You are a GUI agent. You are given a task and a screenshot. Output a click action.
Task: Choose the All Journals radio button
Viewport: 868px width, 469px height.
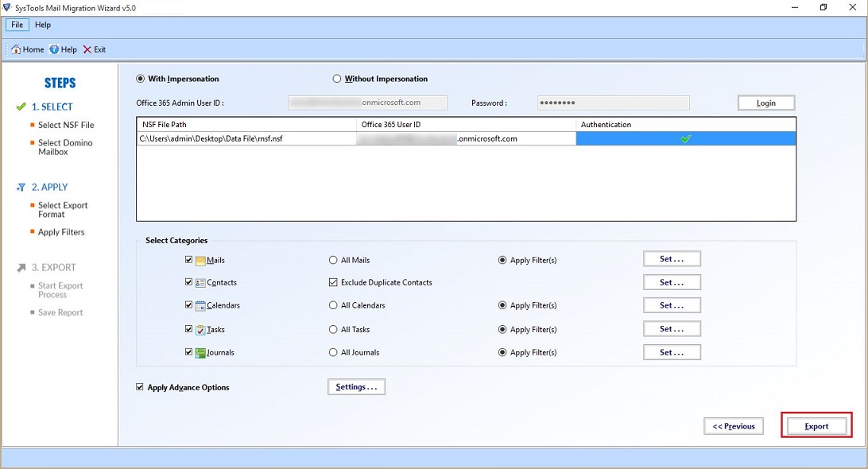(x=333, y=352)
